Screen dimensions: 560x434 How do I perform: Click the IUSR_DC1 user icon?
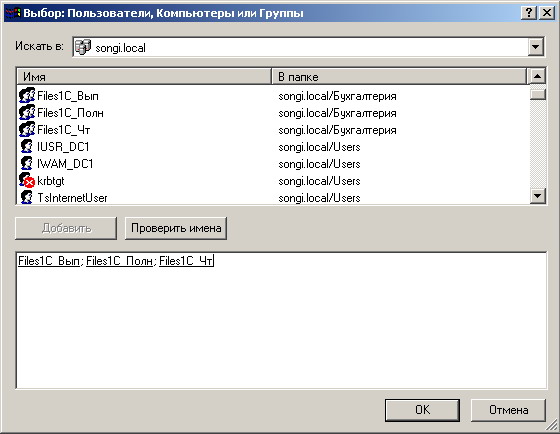(27, 147)
